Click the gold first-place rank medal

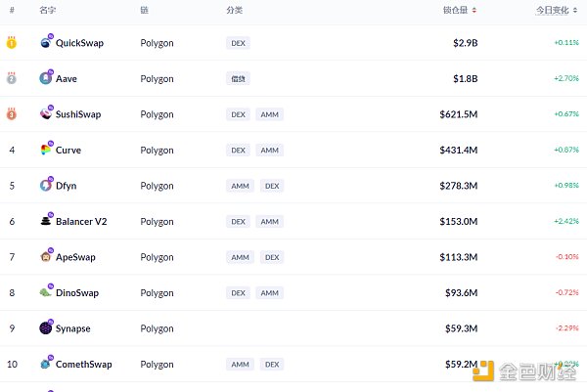click(x=12, y=43)
